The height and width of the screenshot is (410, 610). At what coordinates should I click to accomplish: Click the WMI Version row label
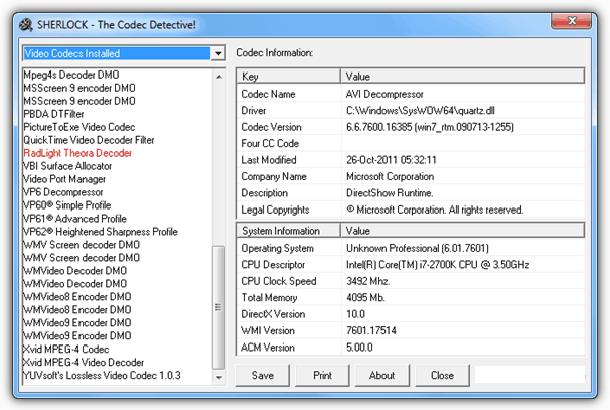[268, 330]
